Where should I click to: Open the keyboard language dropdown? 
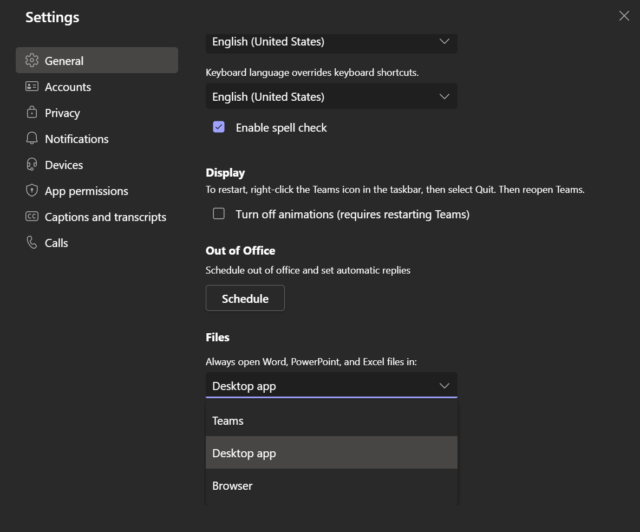pyautogui.click(x=331, y=97)
